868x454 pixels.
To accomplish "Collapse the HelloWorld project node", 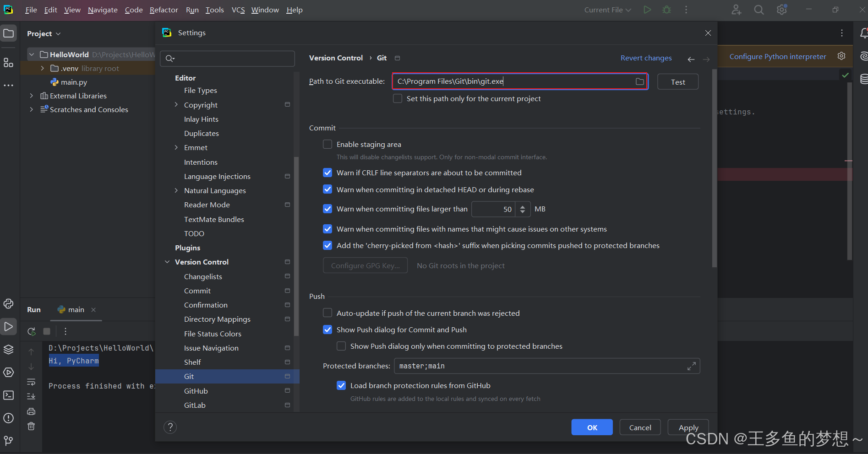I will click(x=32, y=54).
